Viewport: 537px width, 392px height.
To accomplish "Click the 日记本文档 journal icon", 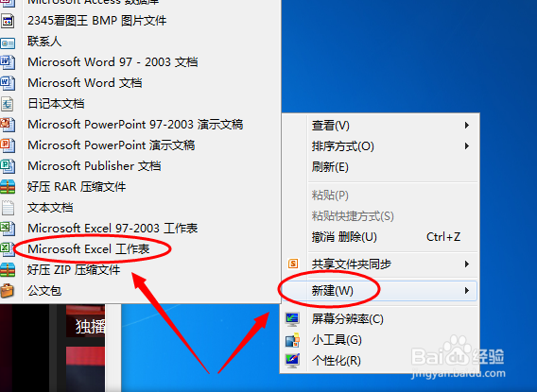I will 8,104.
